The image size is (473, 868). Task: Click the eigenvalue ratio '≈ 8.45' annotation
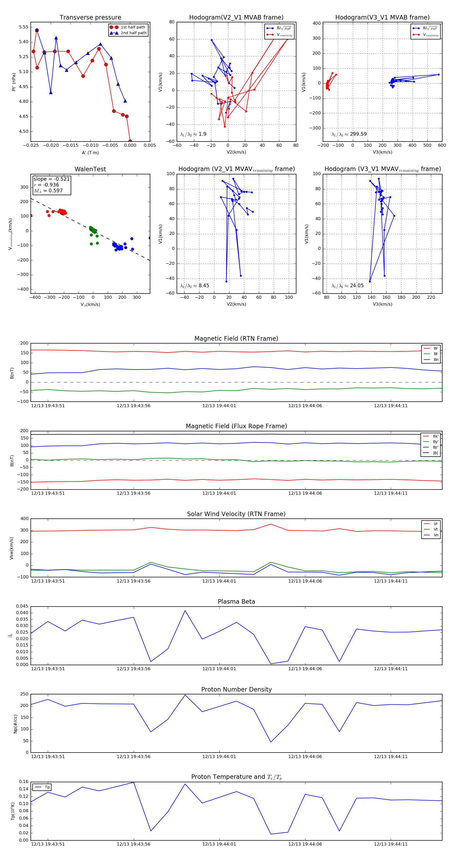pos(194,286)
